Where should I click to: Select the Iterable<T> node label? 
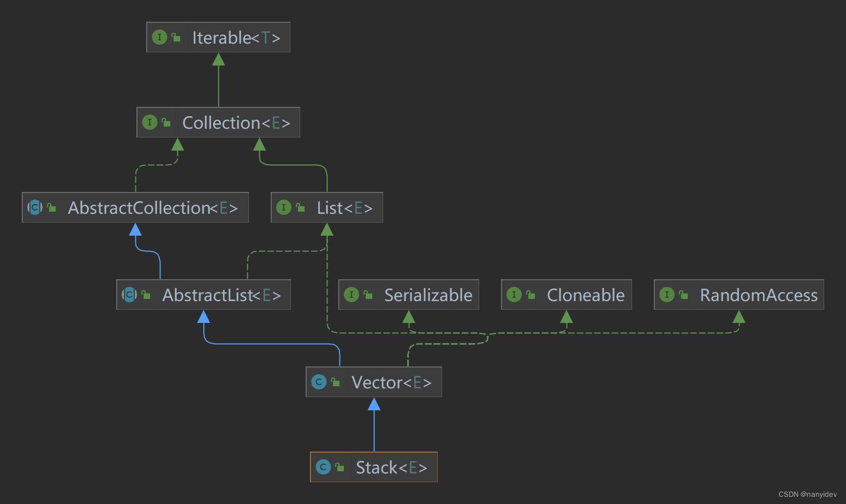click(x=236, y=38)
